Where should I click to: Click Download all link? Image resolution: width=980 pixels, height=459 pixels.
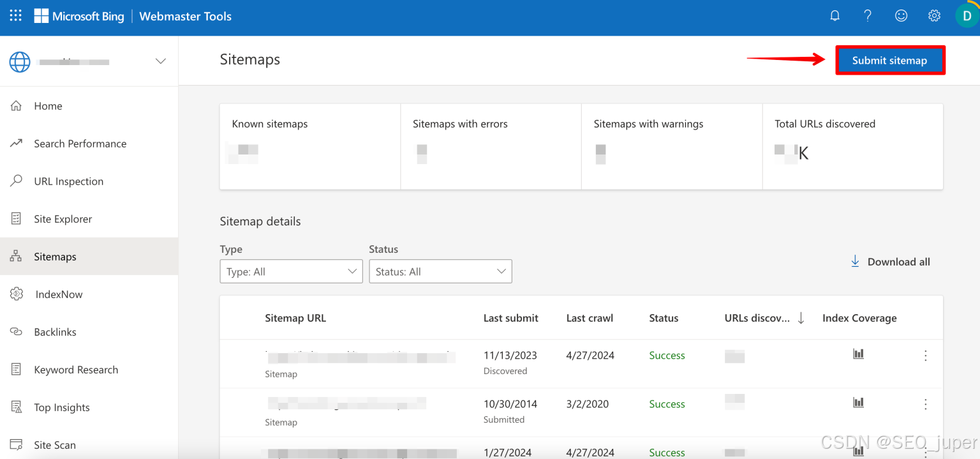click(891, 262)
